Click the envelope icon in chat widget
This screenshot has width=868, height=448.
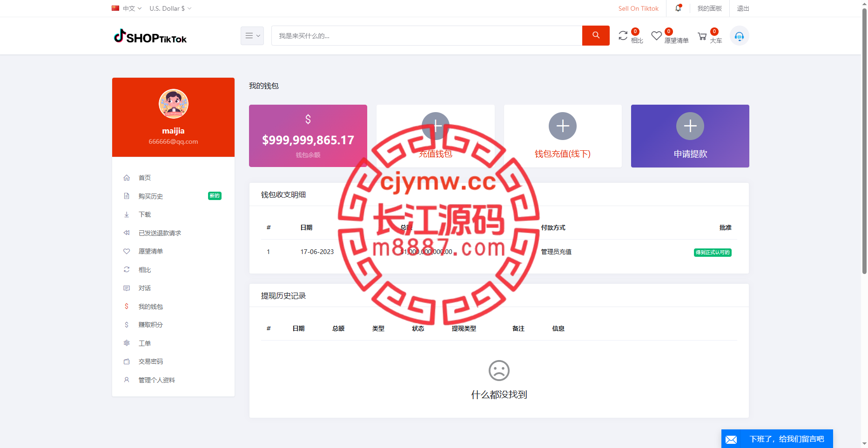(731, 439)
